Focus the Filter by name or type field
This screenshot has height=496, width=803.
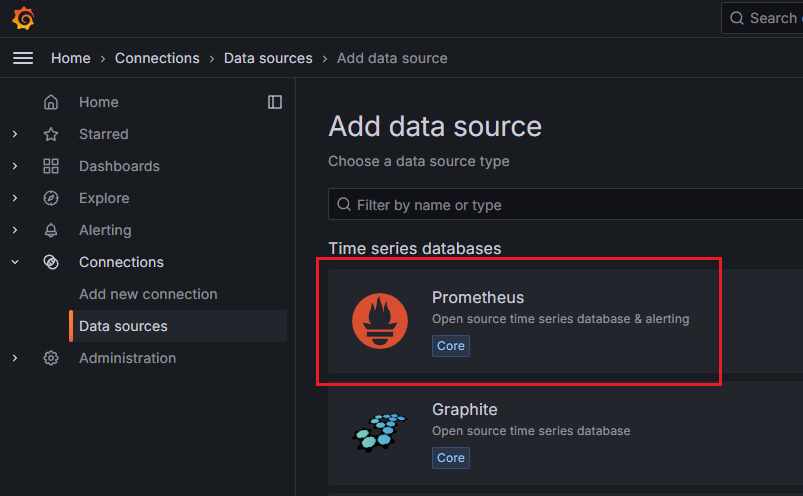(565, 204)
